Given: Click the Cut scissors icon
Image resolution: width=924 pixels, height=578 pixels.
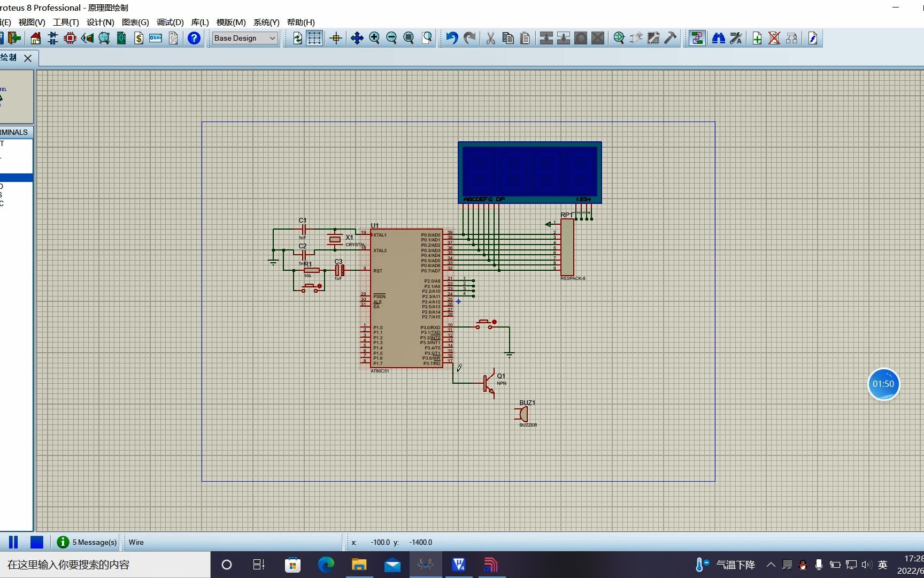Looking at the screenshot, I should tap(490, 38).
